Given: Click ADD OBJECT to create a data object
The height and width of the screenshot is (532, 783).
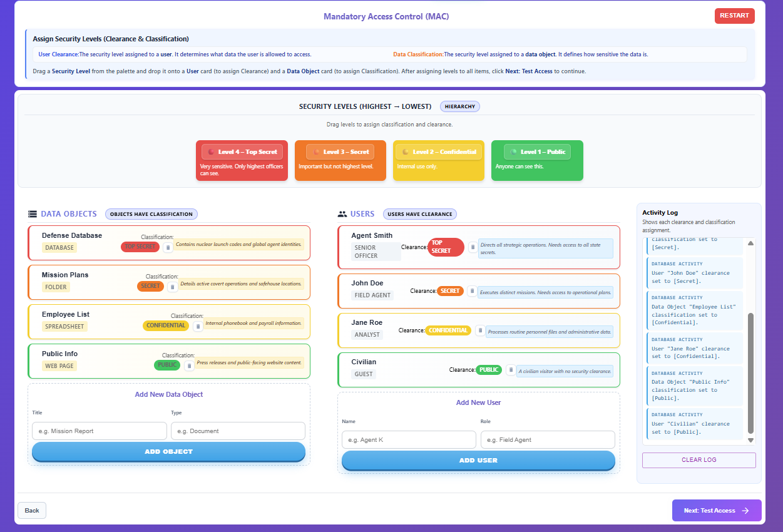Looking at the screenshot, I should coord(168,451).
